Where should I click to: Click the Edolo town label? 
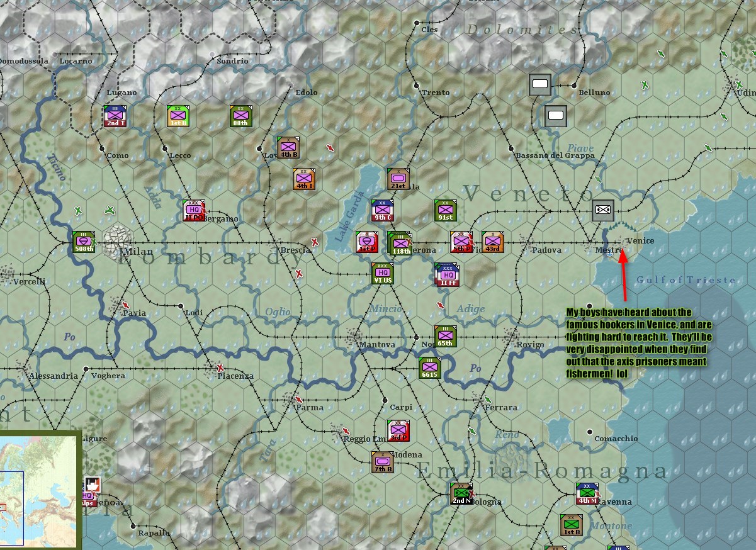coord(307,93)
